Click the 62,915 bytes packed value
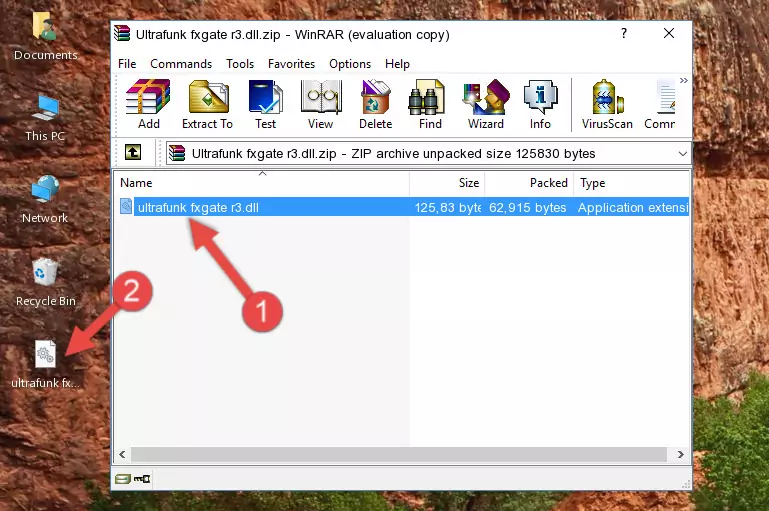Viewport: 769px width, 511px height. 527,207
